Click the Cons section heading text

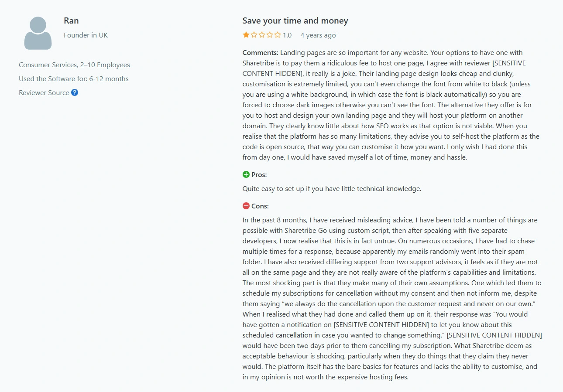(x=260, y=206)
